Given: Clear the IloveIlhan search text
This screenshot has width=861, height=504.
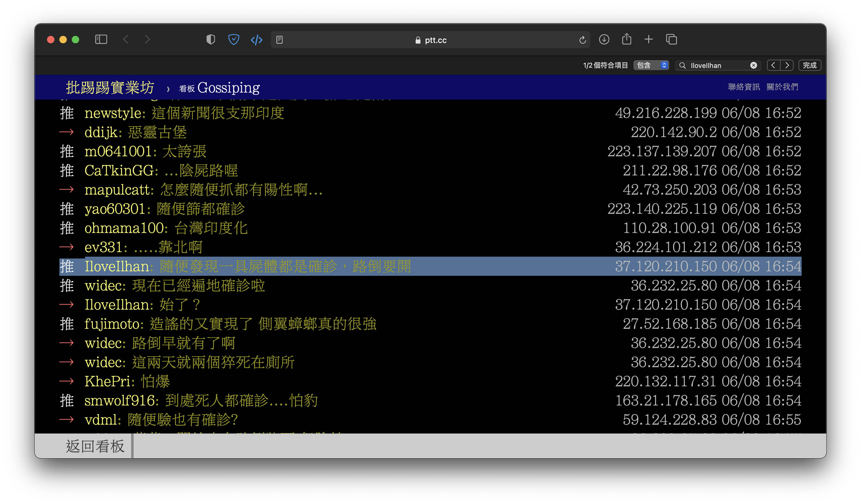Looking at the screenshot, I should click(x=753, y=65).
